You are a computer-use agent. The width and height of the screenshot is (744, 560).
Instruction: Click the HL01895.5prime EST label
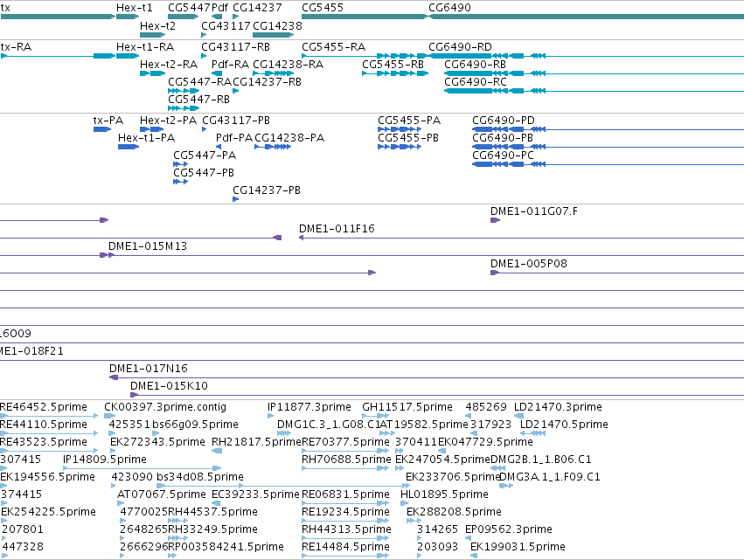tap(444, 494)
